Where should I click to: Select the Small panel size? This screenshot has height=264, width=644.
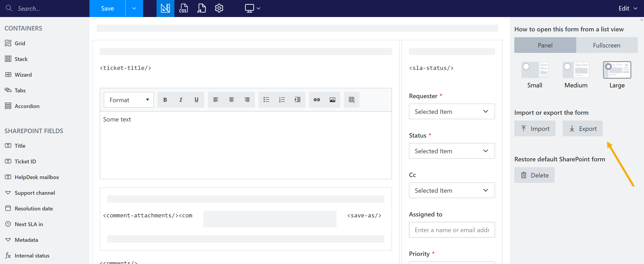click(x=526, y=67)
